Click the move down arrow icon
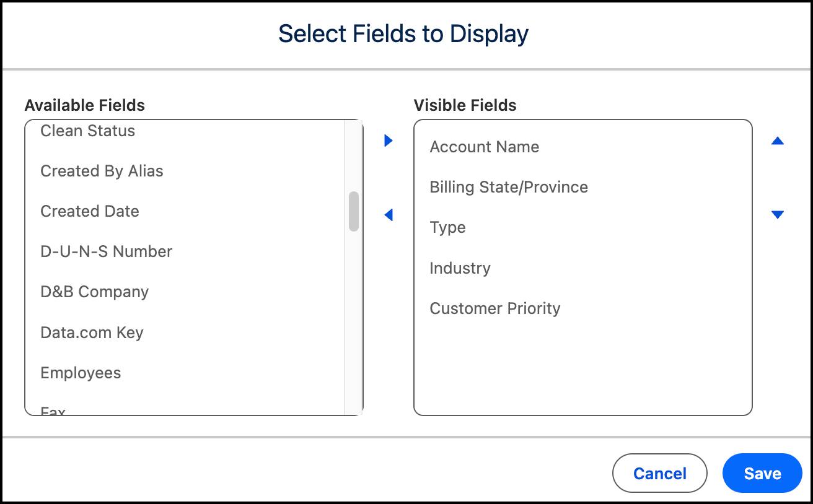The height and width of the screenshot is (504, 813). [778, 215]
